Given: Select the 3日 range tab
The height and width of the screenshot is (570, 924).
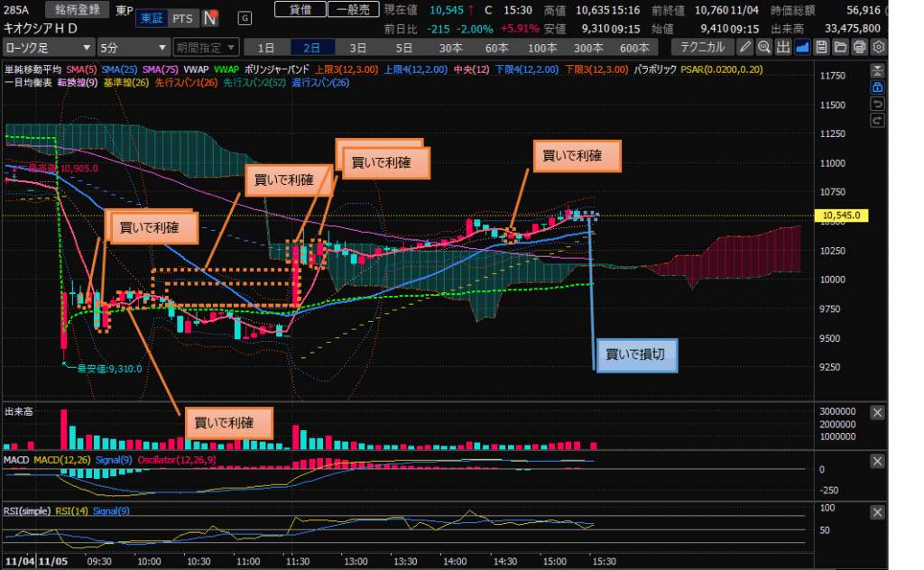Looking at the screenshot, I should point(358,47).
